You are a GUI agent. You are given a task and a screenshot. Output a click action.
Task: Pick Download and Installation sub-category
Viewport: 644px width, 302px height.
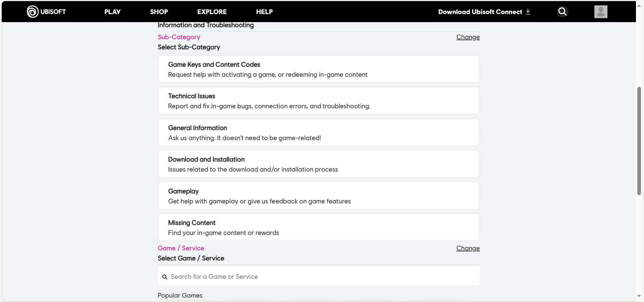point(319,164)
